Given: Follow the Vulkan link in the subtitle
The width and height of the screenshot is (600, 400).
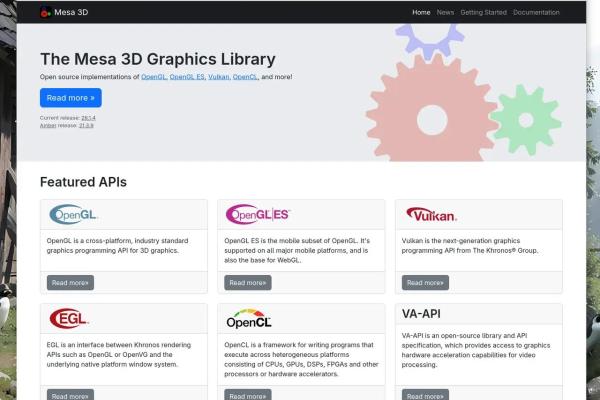Looking at the screenshot, I should pyautogui.click(x=218, y=77).
